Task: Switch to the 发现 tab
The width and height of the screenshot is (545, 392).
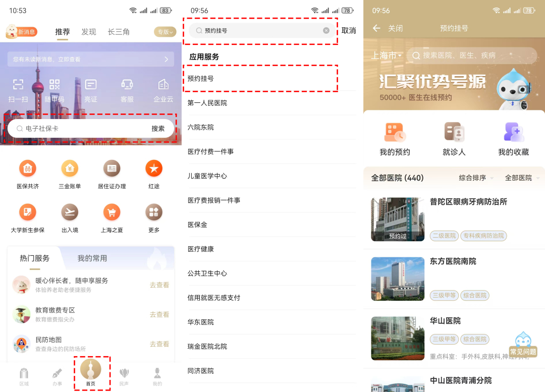Action: (x=89, y=32)
